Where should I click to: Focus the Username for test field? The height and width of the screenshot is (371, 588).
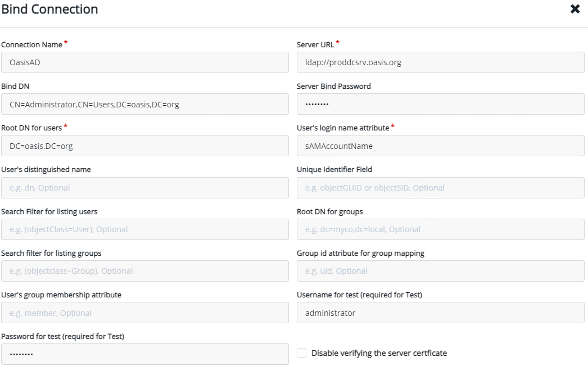coord(440,313)
